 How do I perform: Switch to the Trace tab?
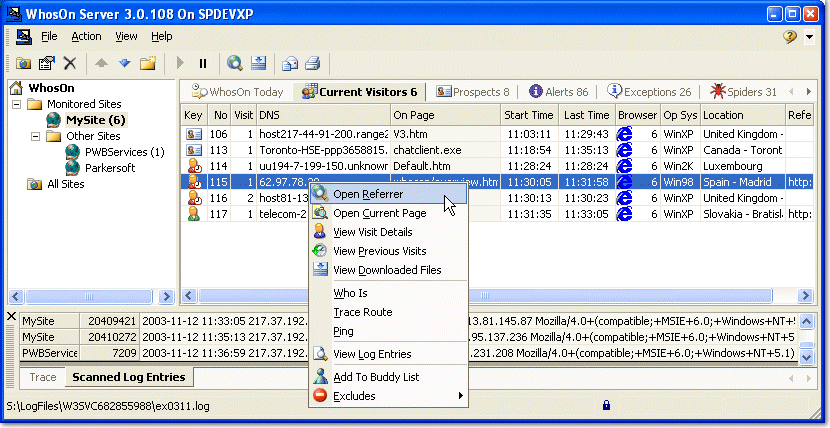(43, 377)
